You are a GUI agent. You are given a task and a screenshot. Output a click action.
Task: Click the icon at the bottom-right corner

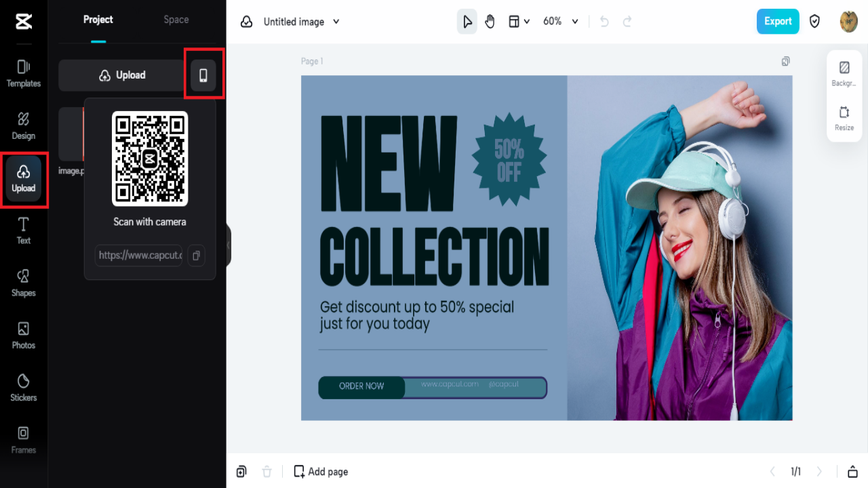(853, 472)
